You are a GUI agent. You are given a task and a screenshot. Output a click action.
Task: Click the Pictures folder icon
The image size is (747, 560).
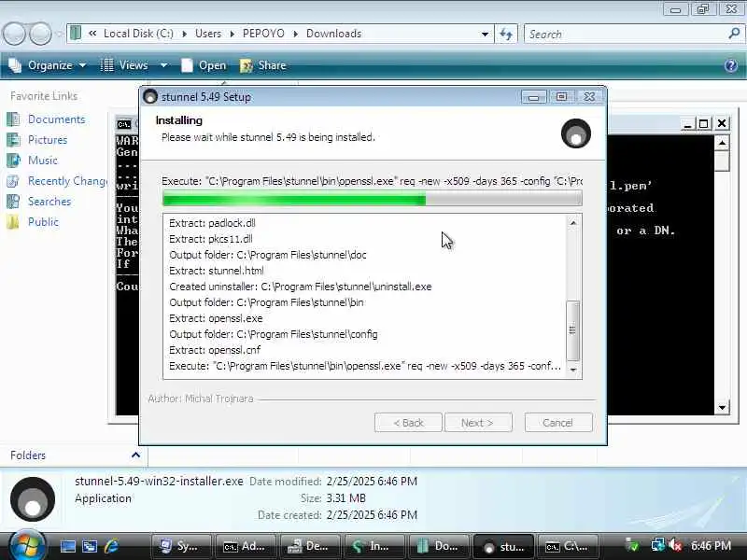click(13, 140)
